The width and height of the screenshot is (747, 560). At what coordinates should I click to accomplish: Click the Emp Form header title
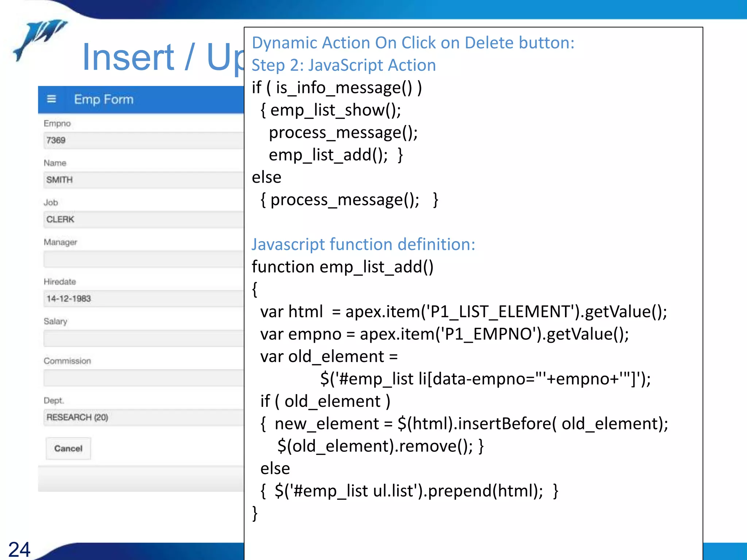pos(104,99)
